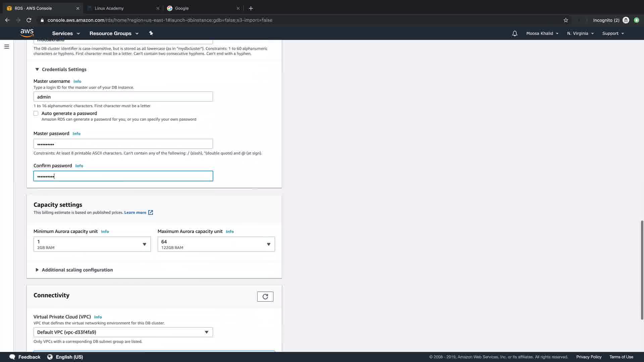This screenshot has height=362, width=644.
Task: Open external Learn more link icon
Action: (x=151, y=213)
